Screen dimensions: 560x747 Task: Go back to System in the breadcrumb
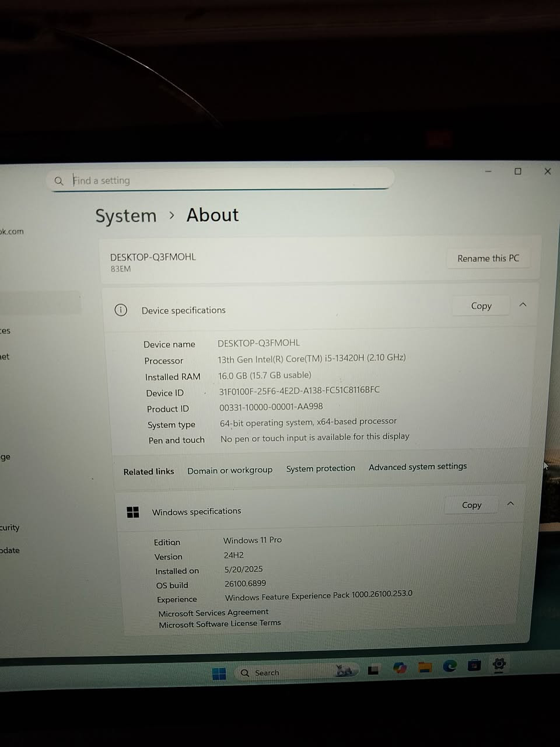pyautogui.click(x=126, y=216)
